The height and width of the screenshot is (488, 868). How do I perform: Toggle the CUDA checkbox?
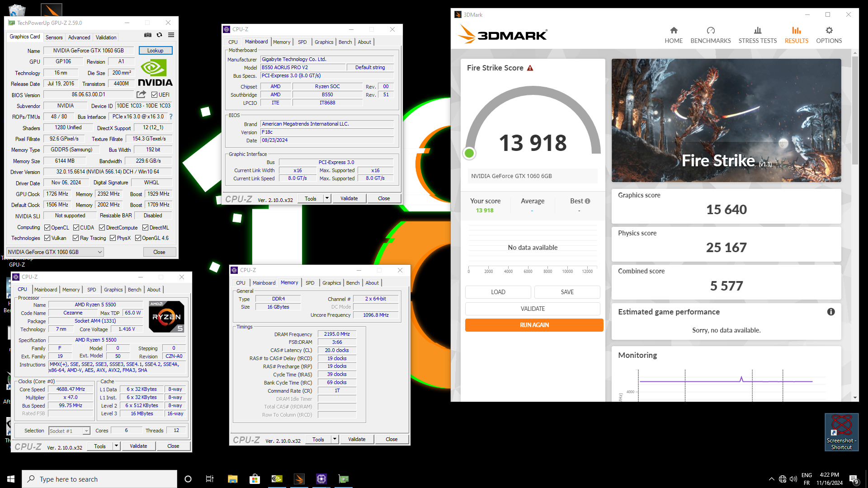(76, 228)
